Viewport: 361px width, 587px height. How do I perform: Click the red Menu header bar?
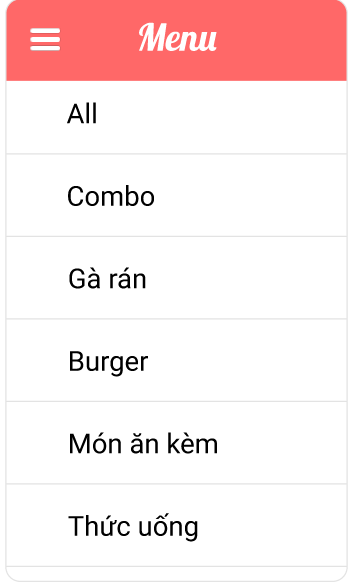176,40
